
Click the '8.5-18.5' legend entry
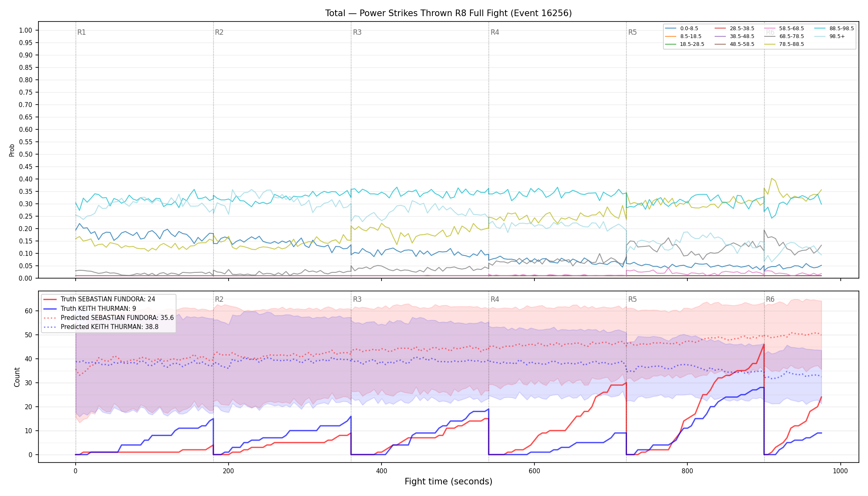pos(683,36)
